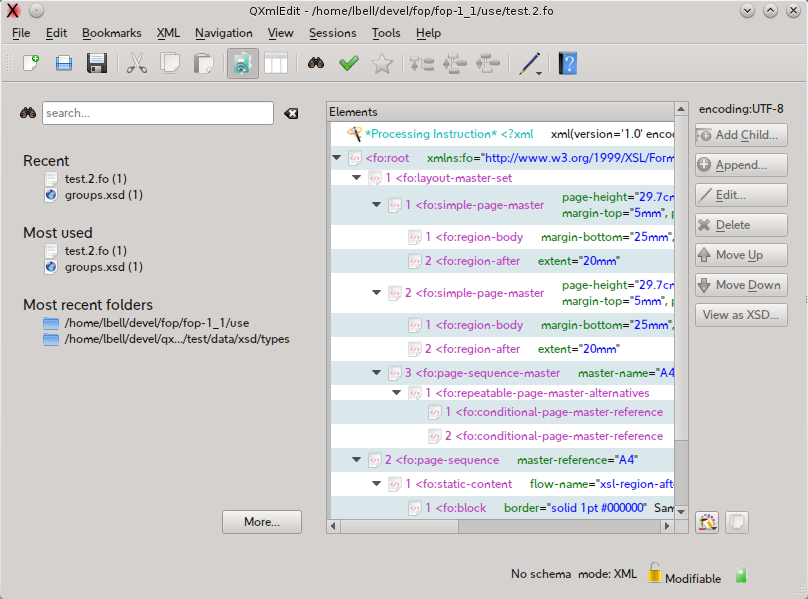Select the Processing Instruction row

(502, 134)
